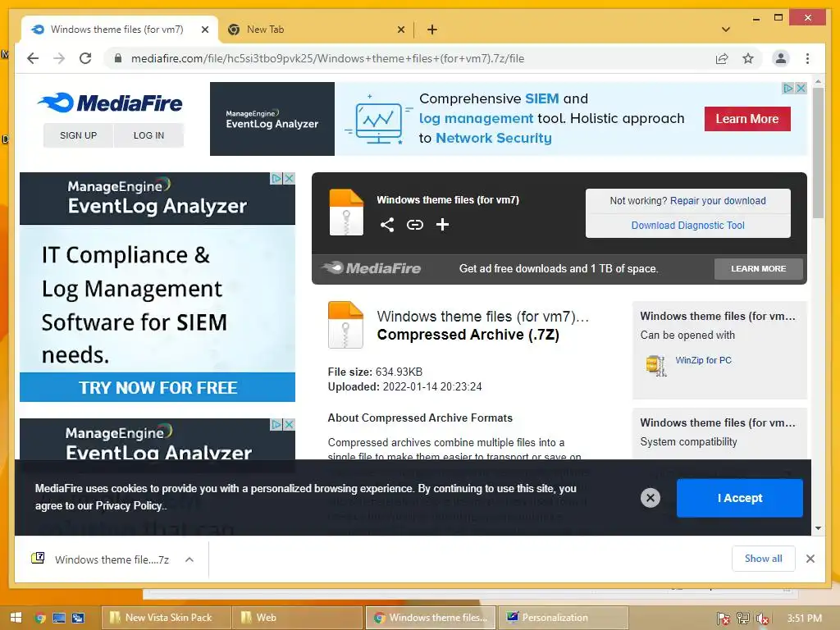Go back using the browser back arrow
Screen dimensions: 840x630
[x=33, y=58]
